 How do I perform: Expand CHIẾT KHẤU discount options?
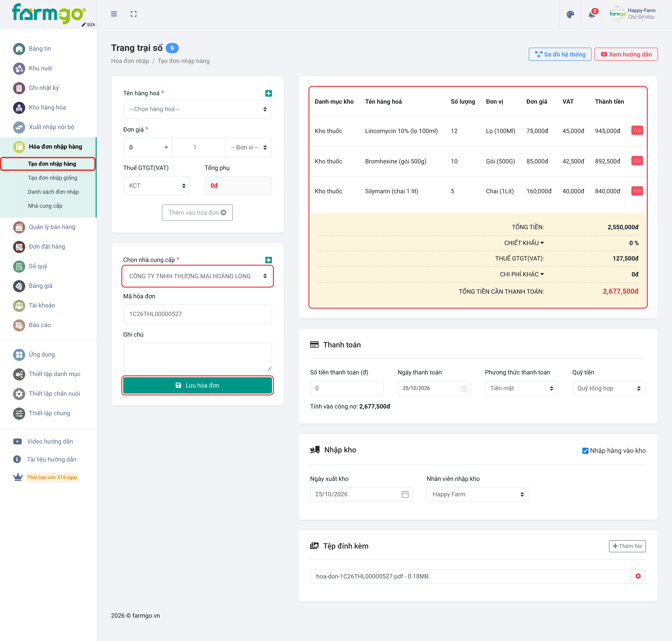(x=524, y=243)
